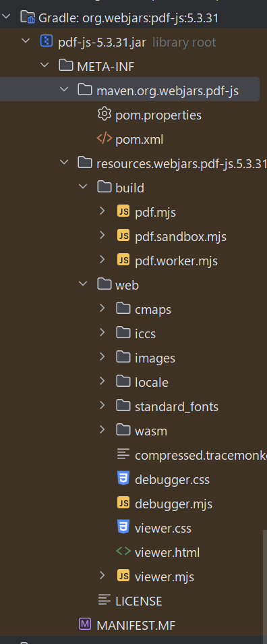
Task: Click the maven.org.webjars.pdf-js folder icon
Action: [85, 90]
